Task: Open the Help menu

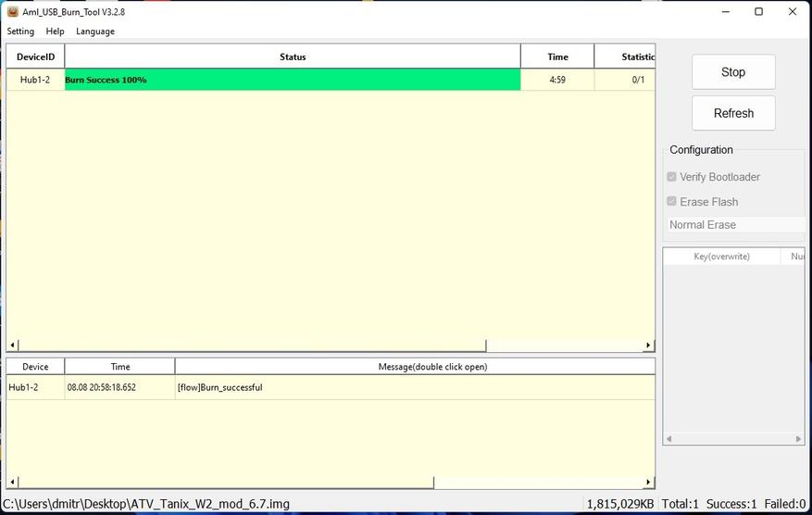Action: click(55, 31)
